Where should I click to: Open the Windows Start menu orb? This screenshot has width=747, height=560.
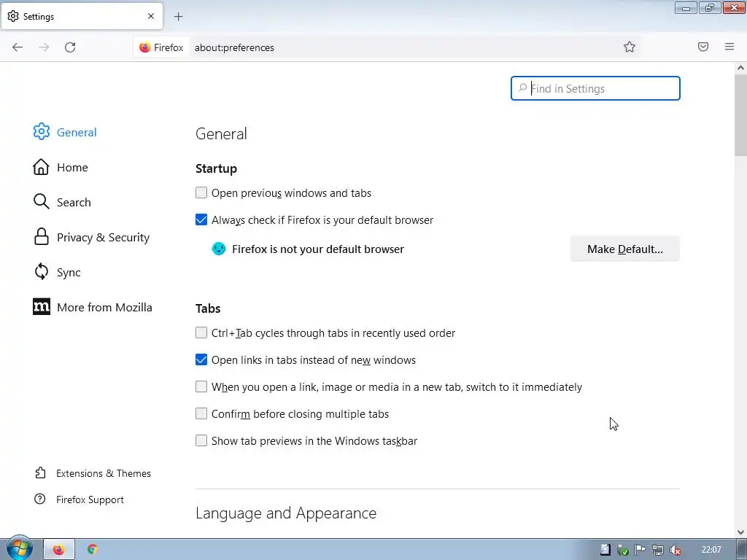tap(19, 548)
